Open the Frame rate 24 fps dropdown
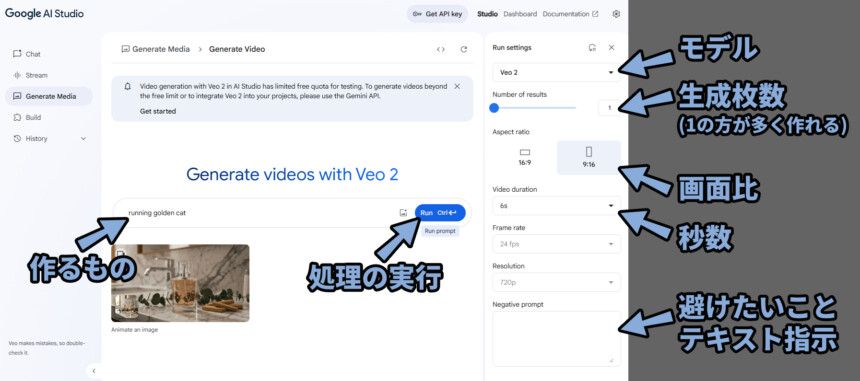860x381 pixels. pyautogui.click(x=557, y=244)
